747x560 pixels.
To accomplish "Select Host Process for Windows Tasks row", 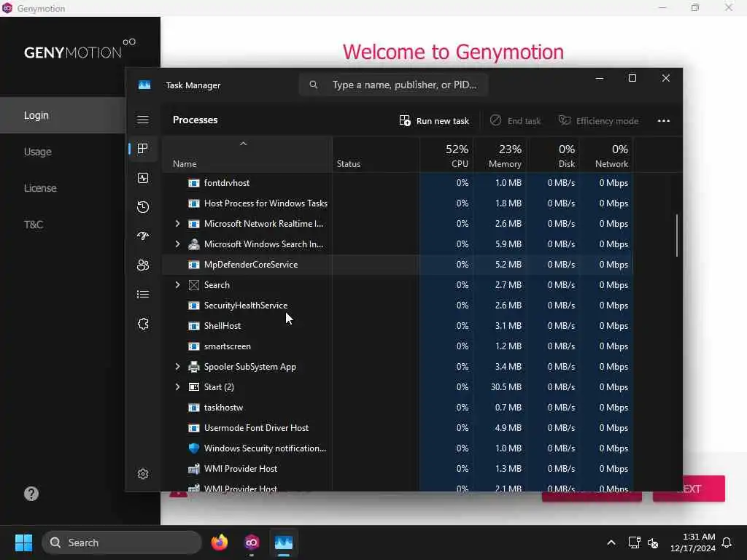I will coord(398,203).
